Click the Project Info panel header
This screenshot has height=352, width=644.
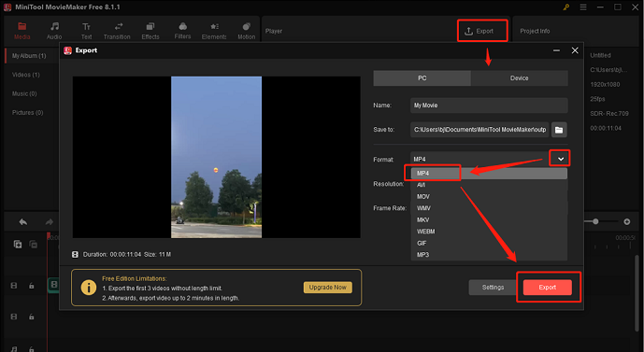coord(535,31)
